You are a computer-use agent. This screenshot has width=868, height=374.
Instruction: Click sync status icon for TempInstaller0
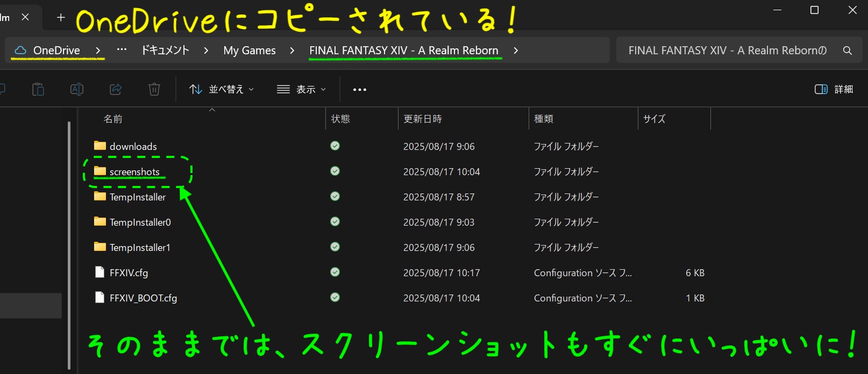(335, 221)
